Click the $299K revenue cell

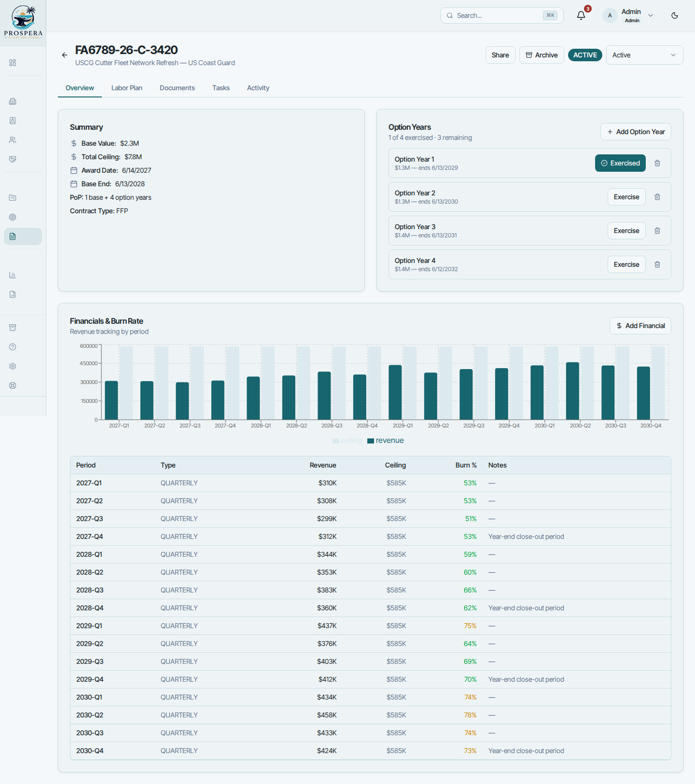327,519
